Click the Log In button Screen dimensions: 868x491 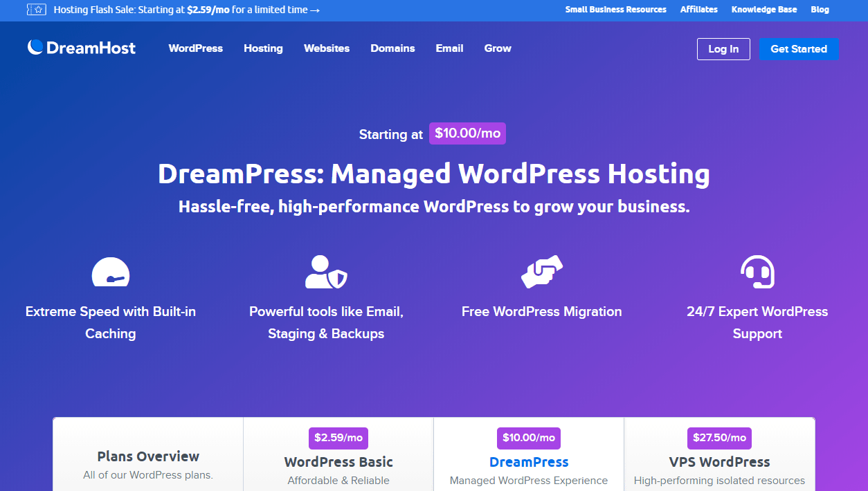click(x=723, y=49)
